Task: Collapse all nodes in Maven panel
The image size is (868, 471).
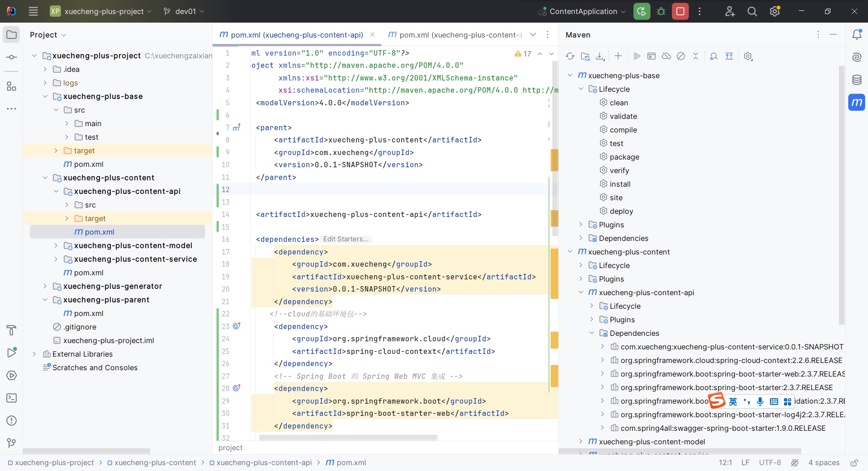Action: click(696, 56)
